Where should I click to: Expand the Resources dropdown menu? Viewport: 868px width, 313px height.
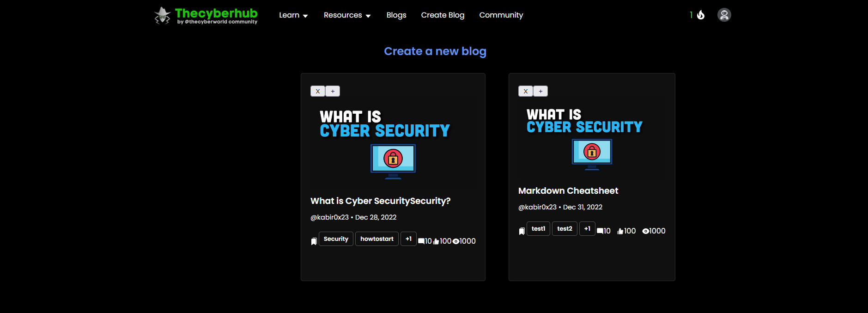pos(347,15)
